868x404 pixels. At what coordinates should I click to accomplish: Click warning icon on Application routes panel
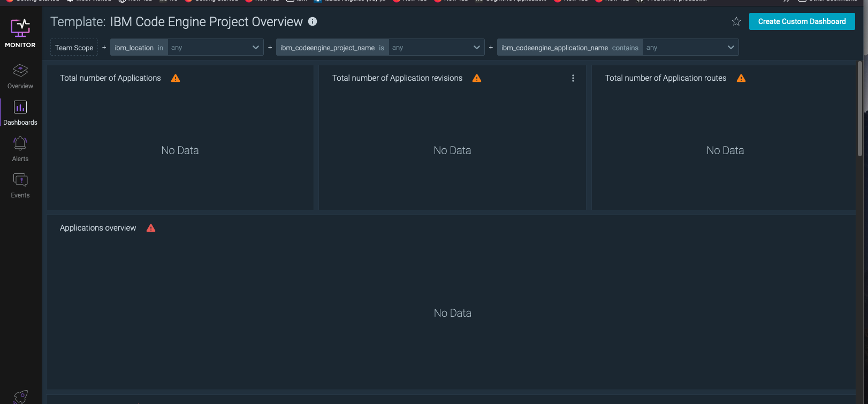741,78
